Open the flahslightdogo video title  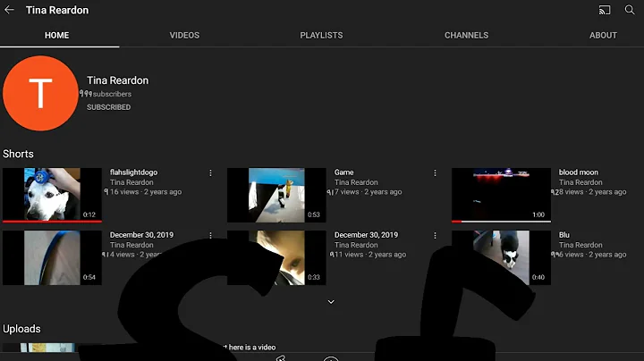pyautogui.click(x=133, y=172)
